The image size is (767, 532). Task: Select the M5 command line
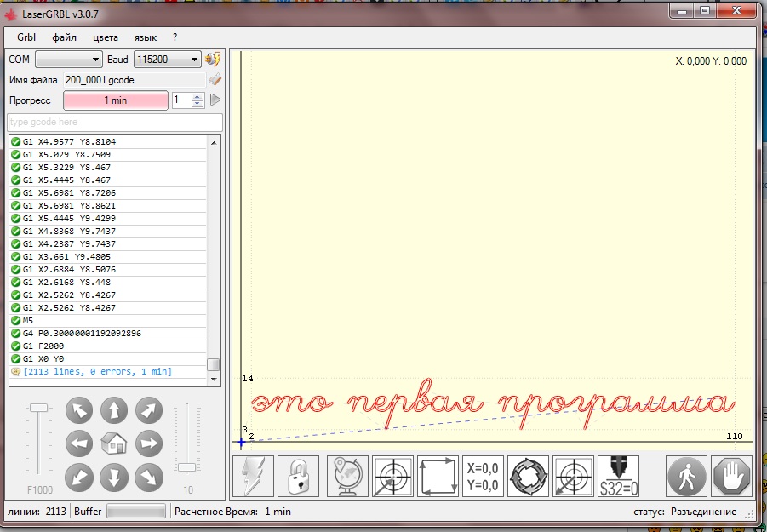[x=108, y=321]
